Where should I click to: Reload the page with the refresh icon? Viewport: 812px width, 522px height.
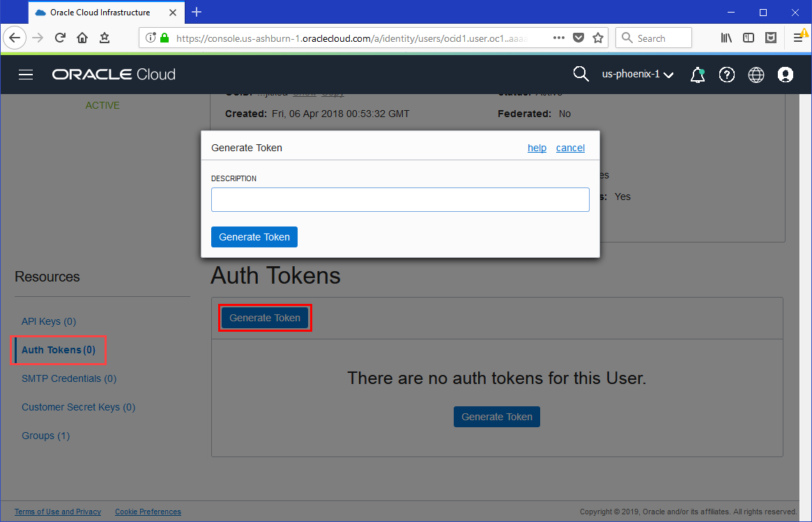pos(60,38)
